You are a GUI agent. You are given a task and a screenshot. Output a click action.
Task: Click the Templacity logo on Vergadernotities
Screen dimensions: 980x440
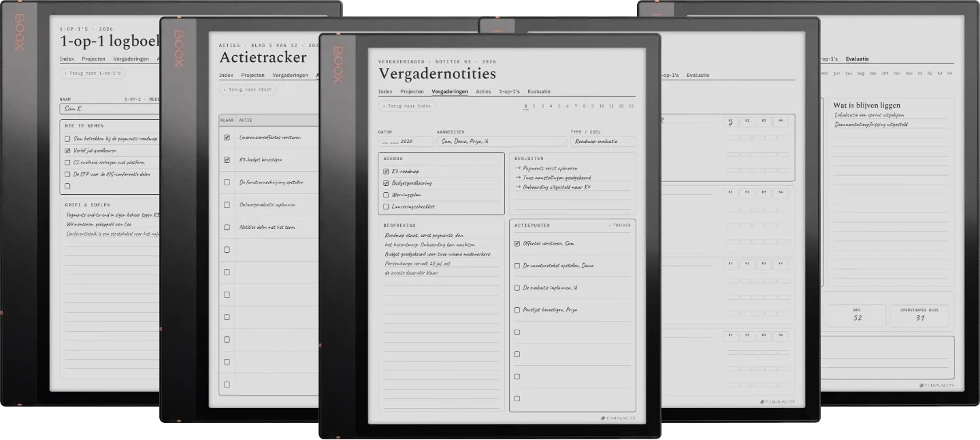pos(618,418)
